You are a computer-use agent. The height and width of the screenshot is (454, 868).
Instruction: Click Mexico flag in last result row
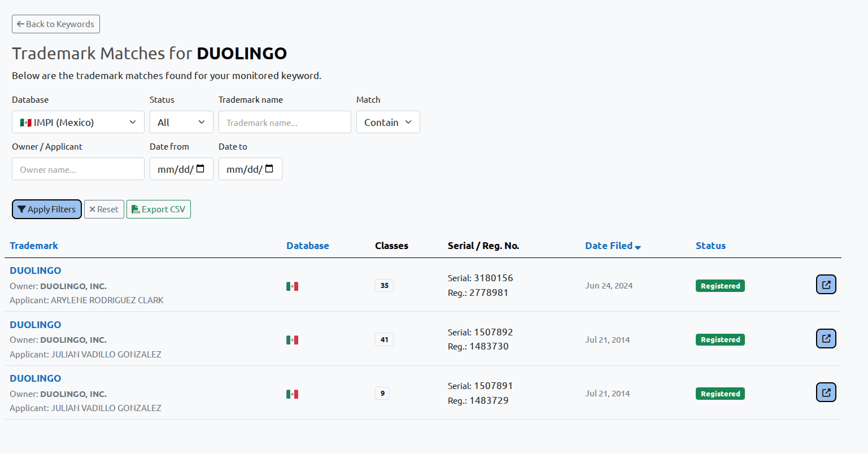coord(292,394)
